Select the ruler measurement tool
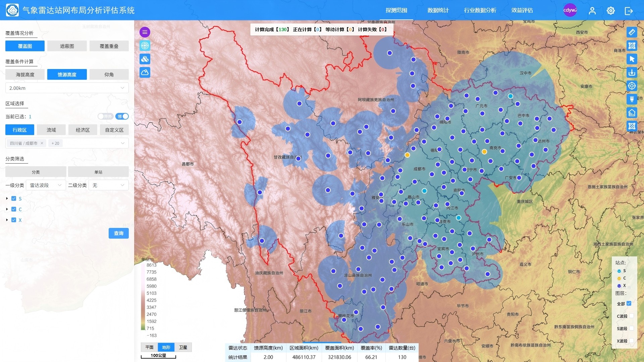Image resolution: width=644 pixels, height=362 pixels. click(632, 32)
